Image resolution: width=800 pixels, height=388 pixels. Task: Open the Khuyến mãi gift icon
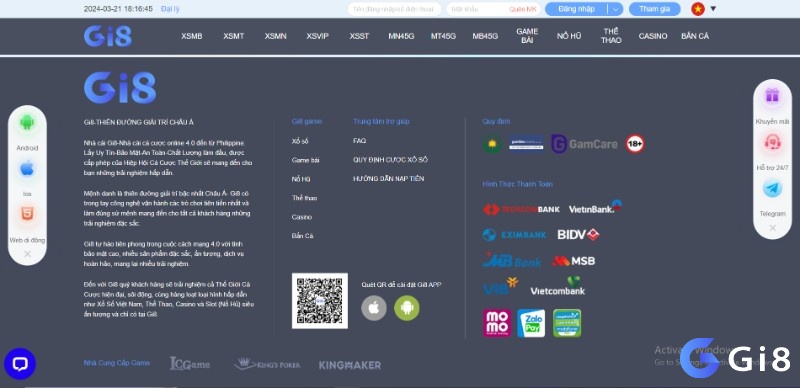click(772, 95)
